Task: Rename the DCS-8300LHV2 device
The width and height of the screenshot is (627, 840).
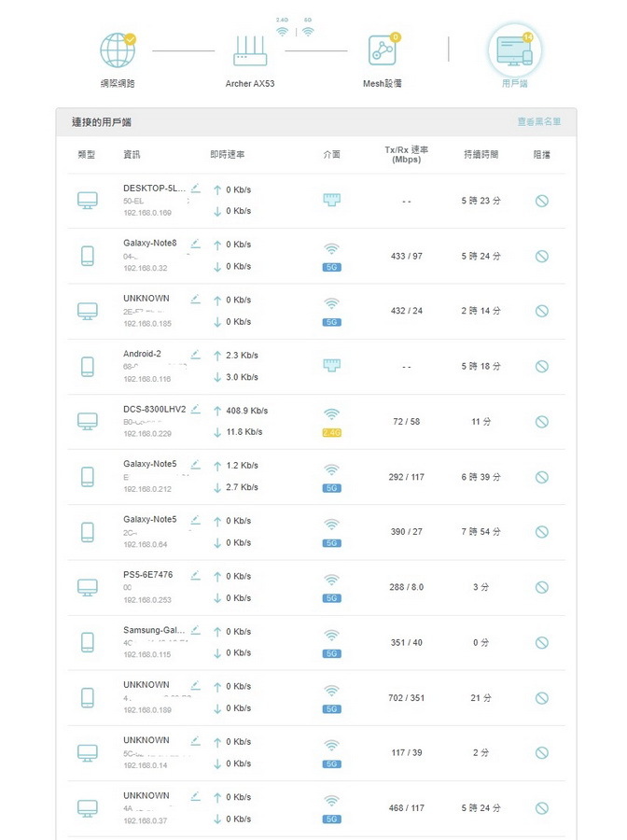Action: (195, 409)
